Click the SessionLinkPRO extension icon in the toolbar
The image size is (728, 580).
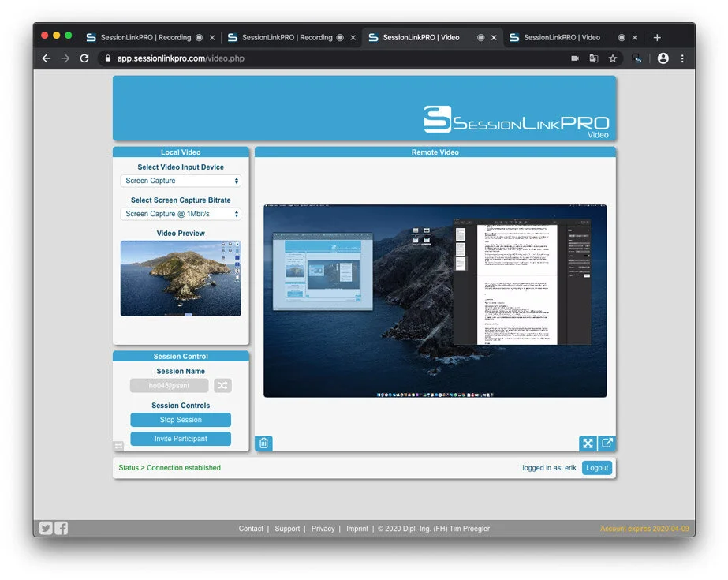pyautogui.click(x=637, y=58)
